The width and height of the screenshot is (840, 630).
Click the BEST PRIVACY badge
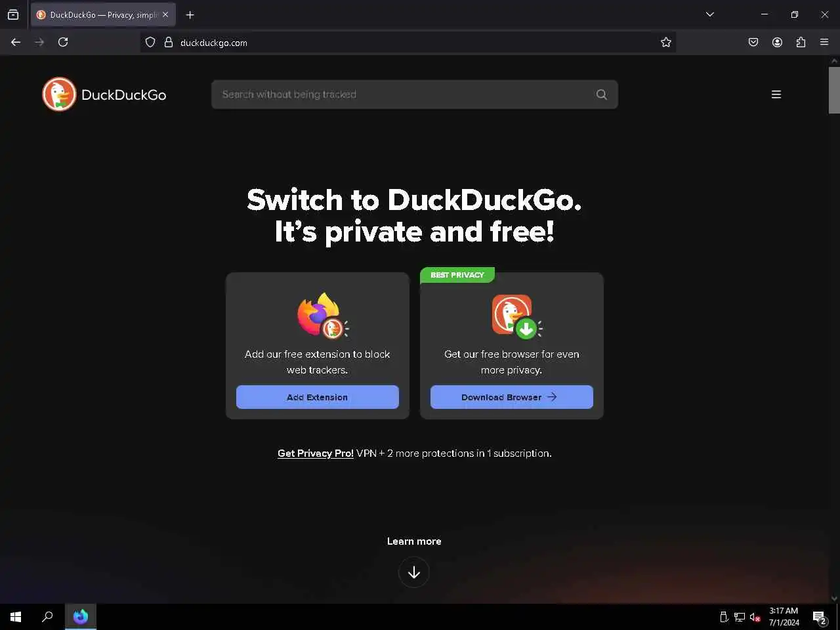(x=457, y=275)
